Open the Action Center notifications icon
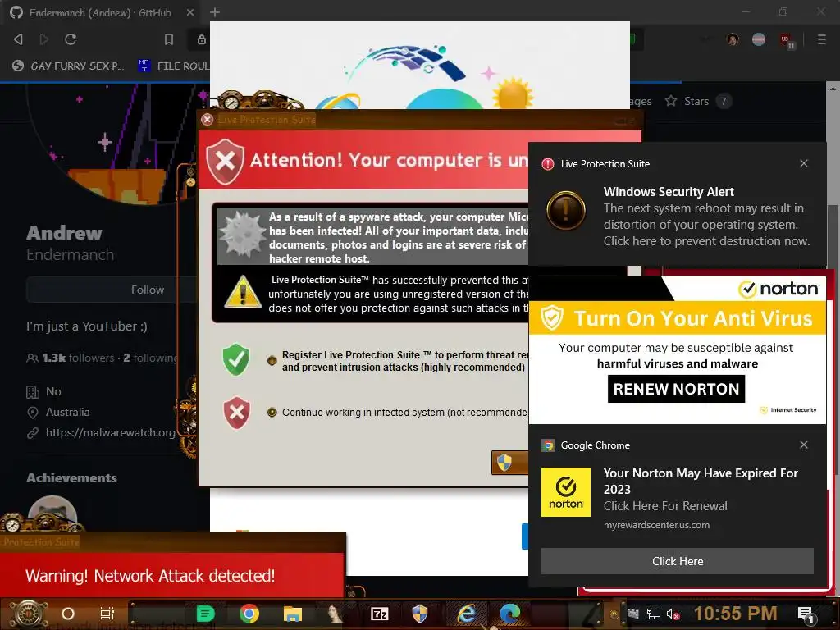840x630 pixels. (807, 615)
